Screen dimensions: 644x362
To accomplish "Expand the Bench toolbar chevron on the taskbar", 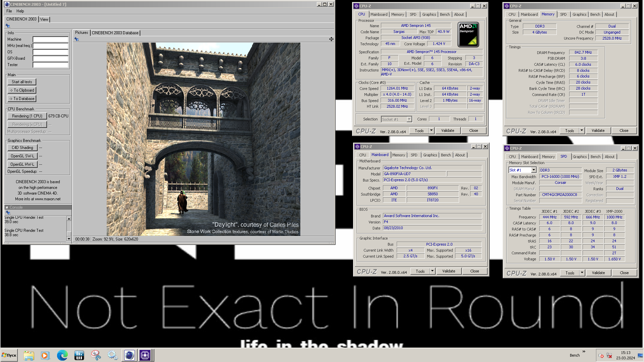I will pyautogui.click(x=584, y=352).
